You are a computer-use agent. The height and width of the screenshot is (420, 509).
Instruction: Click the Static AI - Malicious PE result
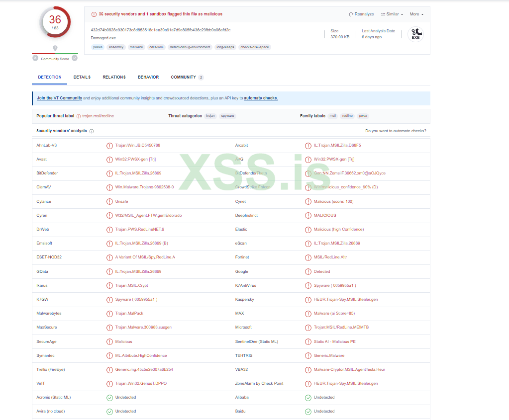point(335,341)
